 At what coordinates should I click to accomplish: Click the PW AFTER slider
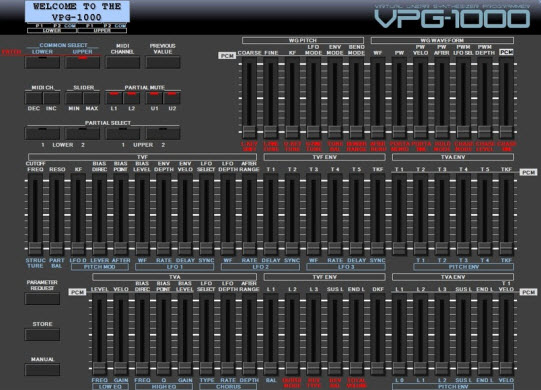pyautogui.click(x=442, y=98)
